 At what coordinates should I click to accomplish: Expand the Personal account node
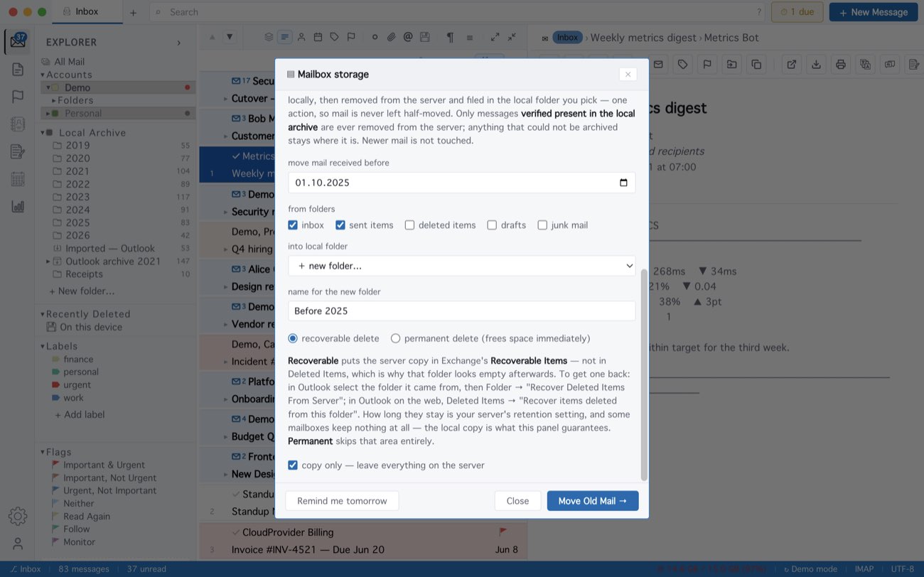point(48,113)
